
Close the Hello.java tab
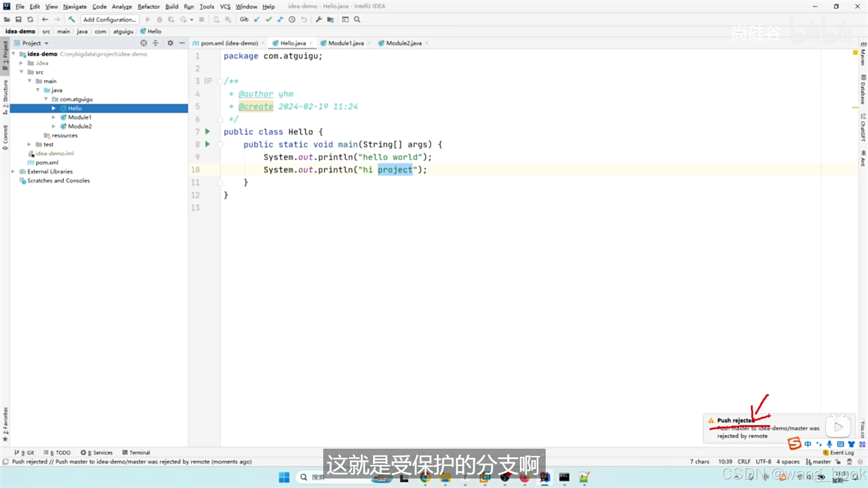click(311, 43)
